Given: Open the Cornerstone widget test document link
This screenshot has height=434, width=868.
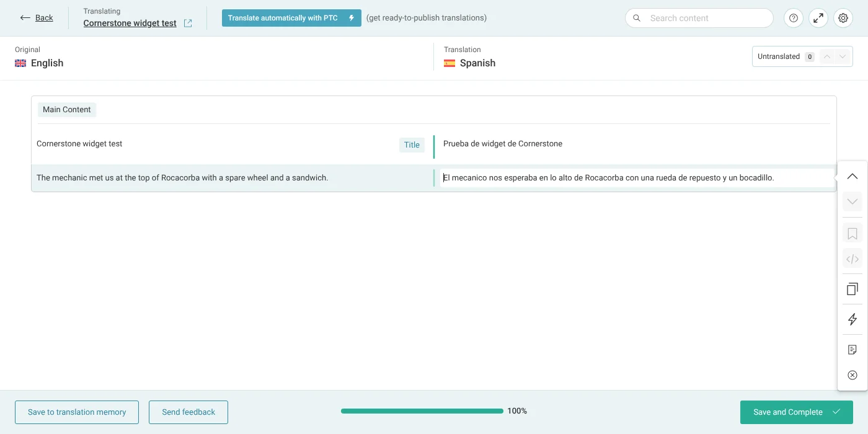Looking at the screenshot, I should point(130,23).
